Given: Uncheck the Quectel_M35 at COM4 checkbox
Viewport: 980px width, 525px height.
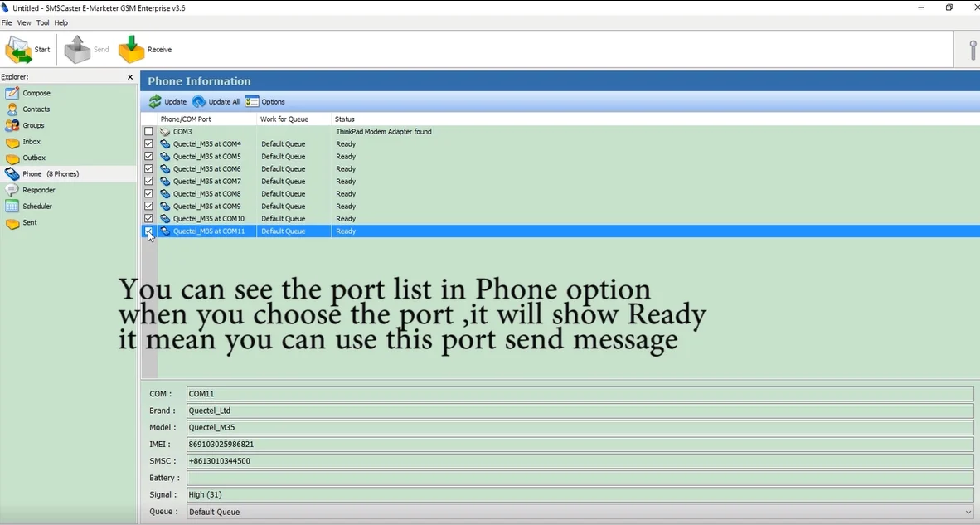Looking at the screenshot, I should coord(149,144).
